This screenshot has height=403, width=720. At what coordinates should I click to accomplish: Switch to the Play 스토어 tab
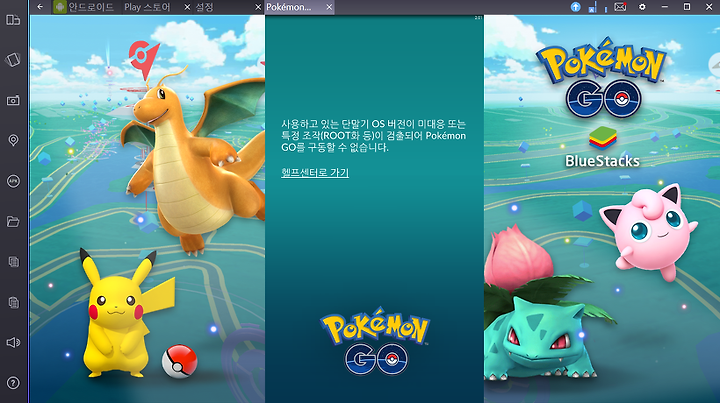pyautogui.click(x=147, y=7)
